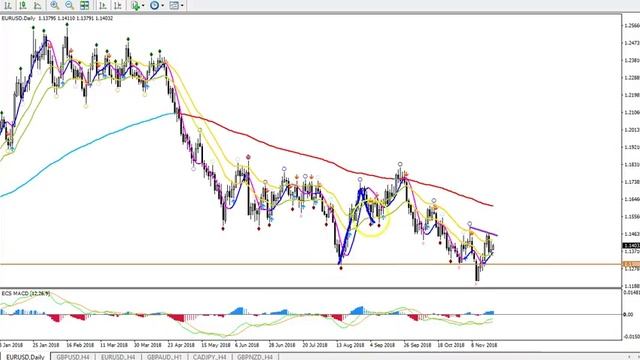Screen dimensions: 640x360
Task: Click the ECS MACD indicator label
Action: point(26,293)
